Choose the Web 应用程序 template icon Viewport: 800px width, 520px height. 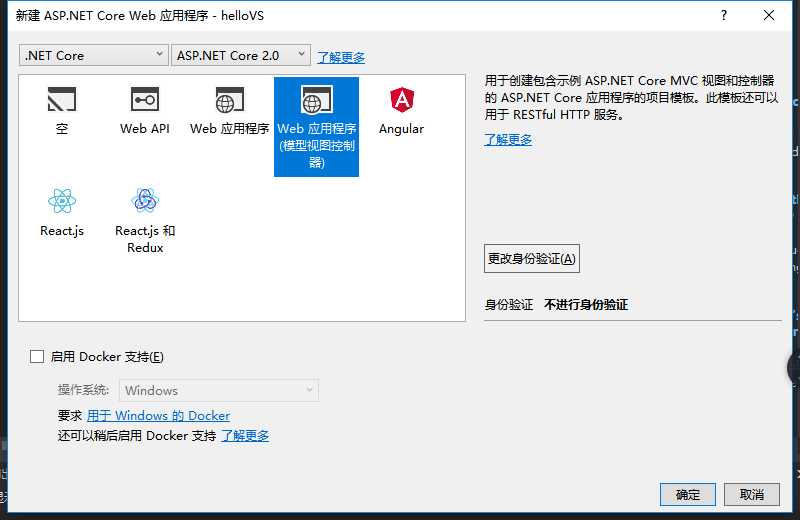[229, 100]
